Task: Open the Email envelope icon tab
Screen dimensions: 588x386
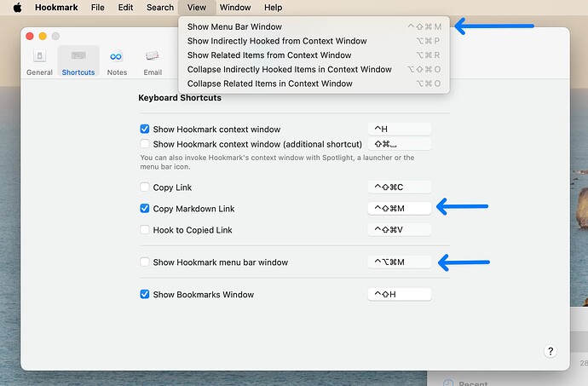Action: coord(153,56)
